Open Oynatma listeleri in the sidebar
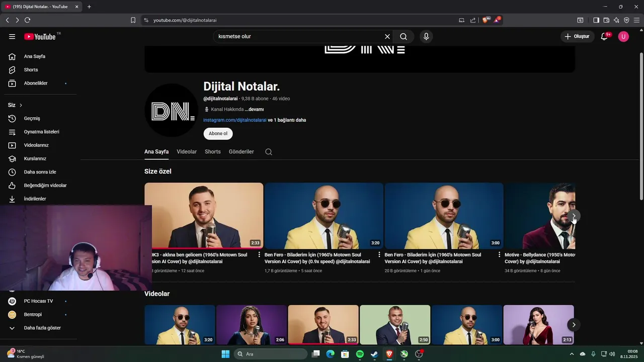 click(x=40, y=132)
